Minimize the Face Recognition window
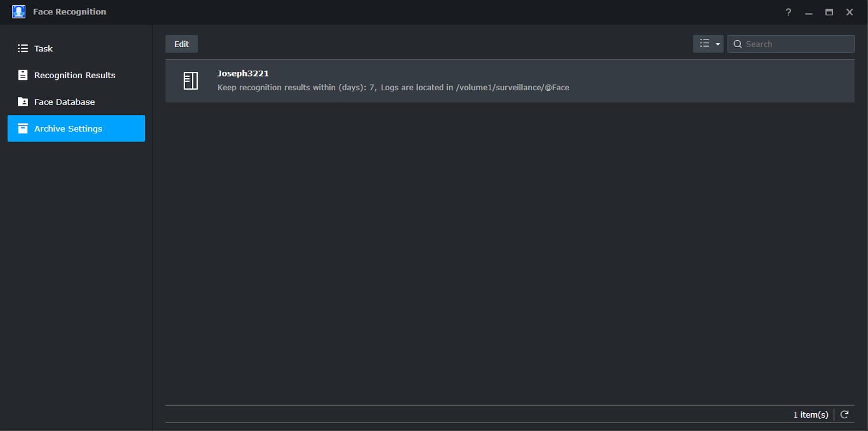868x431 pixels. pos(809,12)
